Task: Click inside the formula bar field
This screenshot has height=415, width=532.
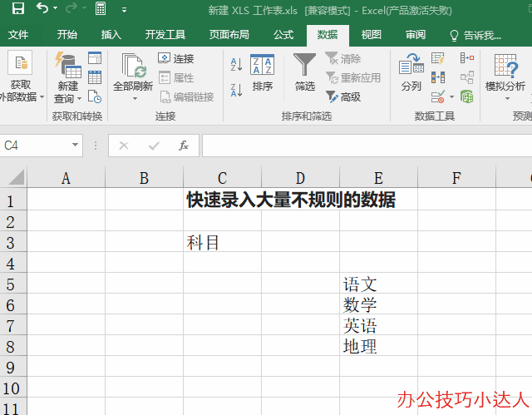Action: click(x=367, y=146)
